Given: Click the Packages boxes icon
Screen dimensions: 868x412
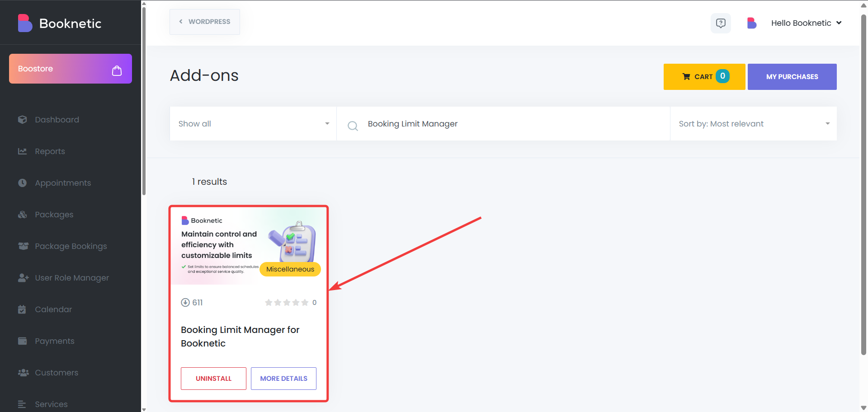Looking at the screenshot, I should click(23, 215).
